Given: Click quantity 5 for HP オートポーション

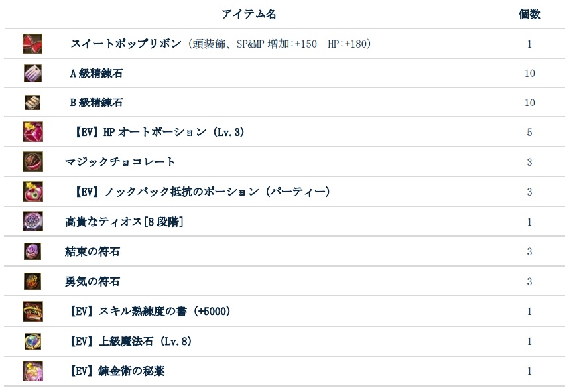Looking at the screenshot, I should 529,132.
